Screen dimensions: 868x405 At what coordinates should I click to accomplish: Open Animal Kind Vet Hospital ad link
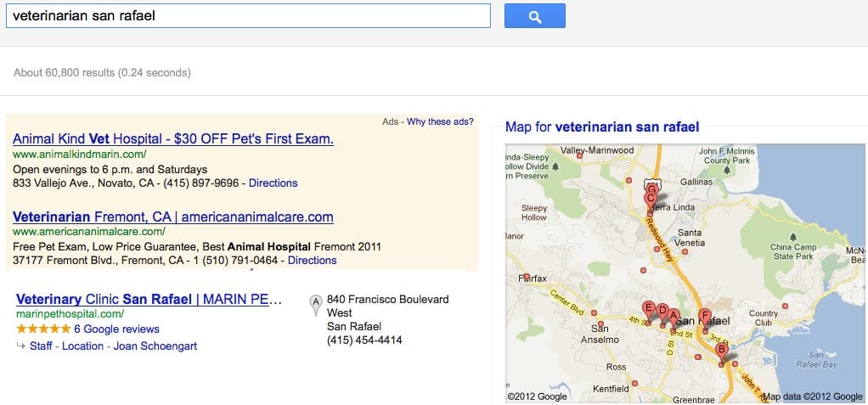click(173, 138)
